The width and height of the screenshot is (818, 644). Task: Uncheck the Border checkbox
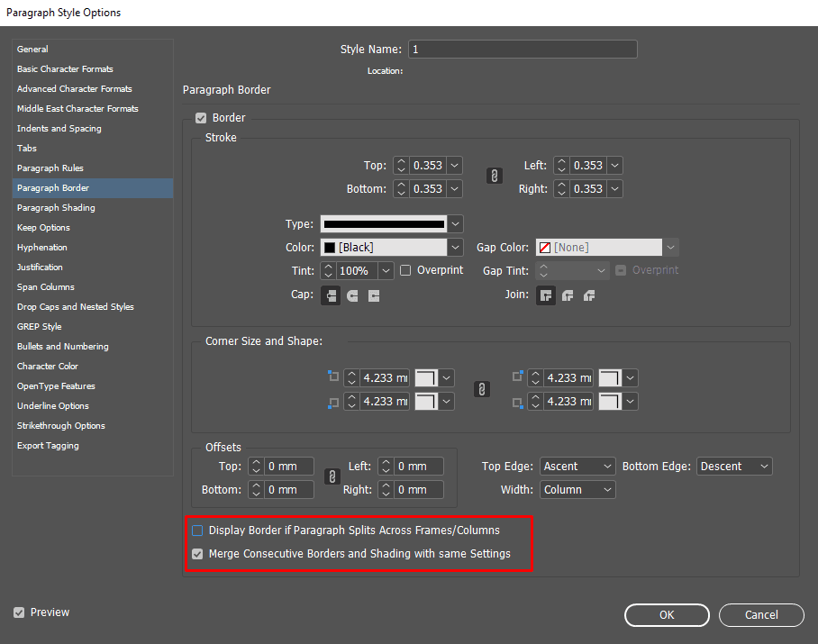[201, 118]
